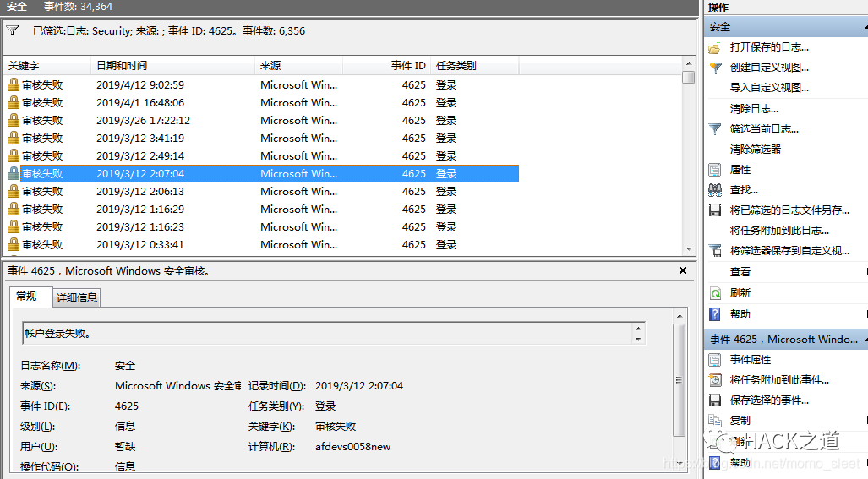Viewport: 868px width, 479px height.
Task: Click the copy icon beside 复制
Action: pyautogui.click(x=715, y=421)
